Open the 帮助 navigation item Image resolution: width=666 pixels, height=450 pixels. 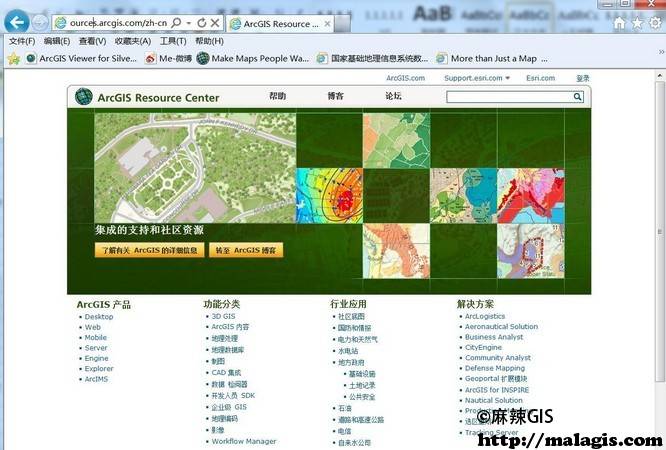[277, 96]
